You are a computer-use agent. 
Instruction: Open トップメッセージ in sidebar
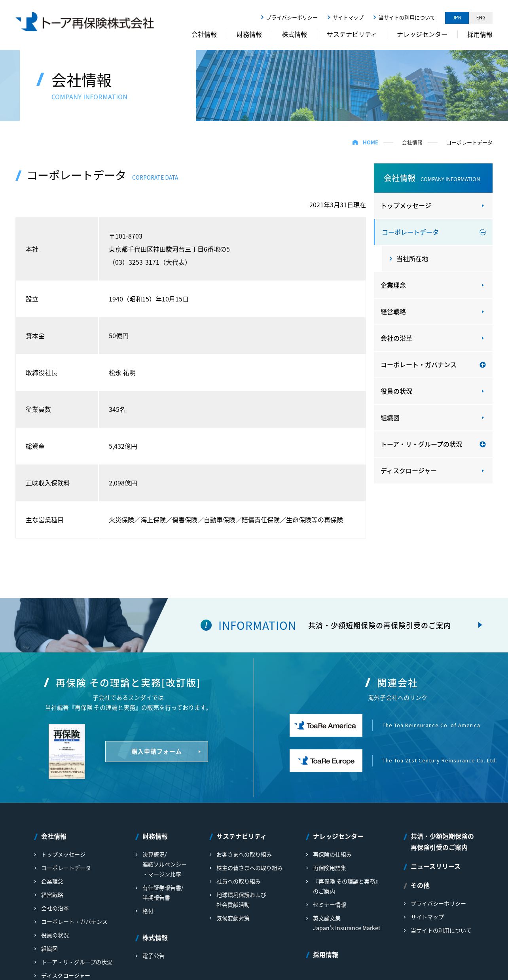coord(433,206)
